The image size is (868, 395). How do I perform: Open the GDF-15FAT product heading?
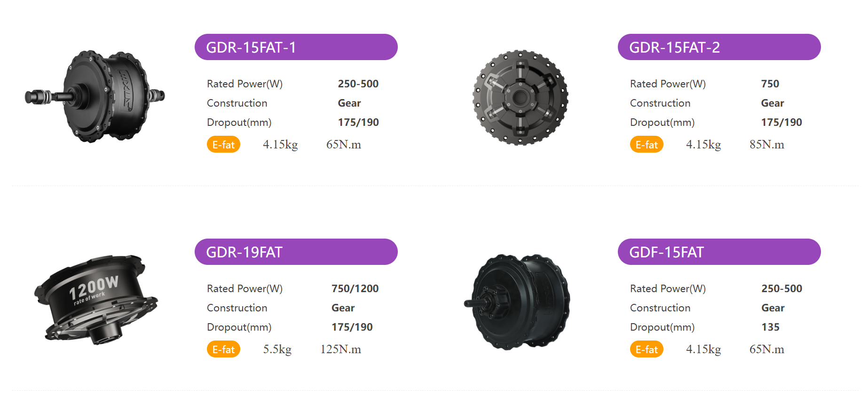(x=719, y=252)
